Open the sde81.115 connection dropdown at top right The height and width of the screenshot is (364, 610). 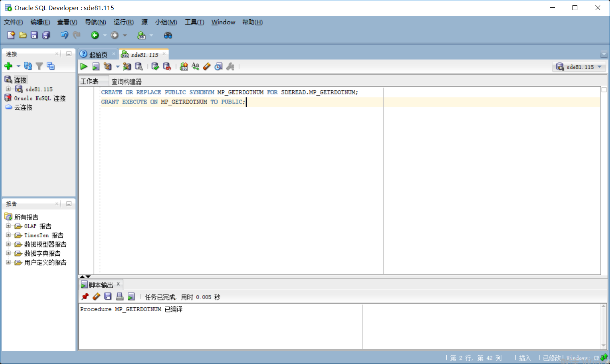click(x=580, y=67)
